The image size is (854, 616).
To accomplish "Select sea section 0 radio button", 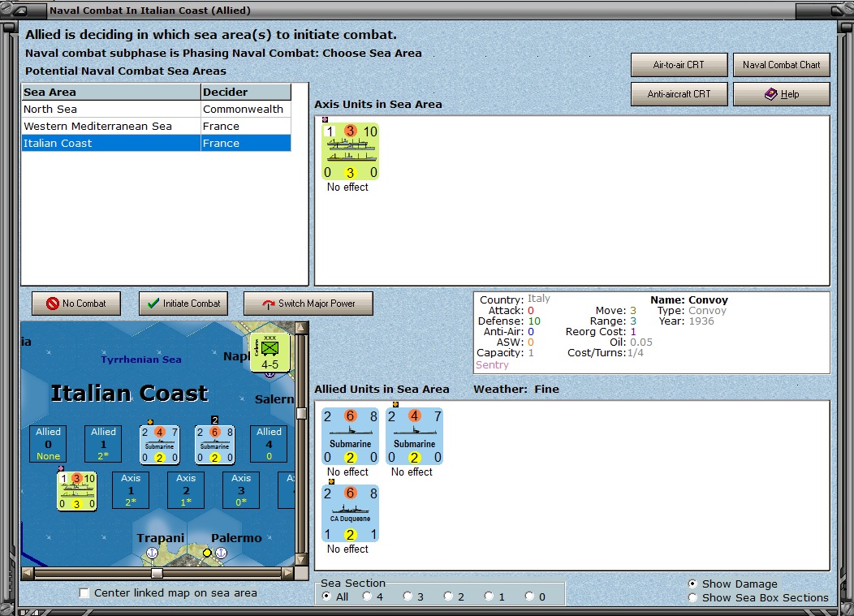I will tap(529, 597).
